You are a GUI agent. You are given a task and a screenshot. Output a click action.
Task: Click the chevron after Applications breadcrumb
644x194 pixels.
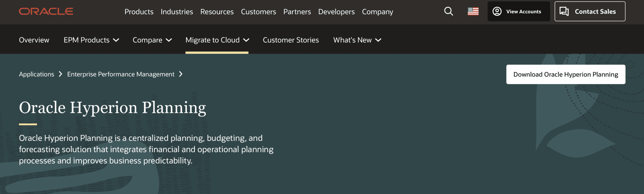60,74
